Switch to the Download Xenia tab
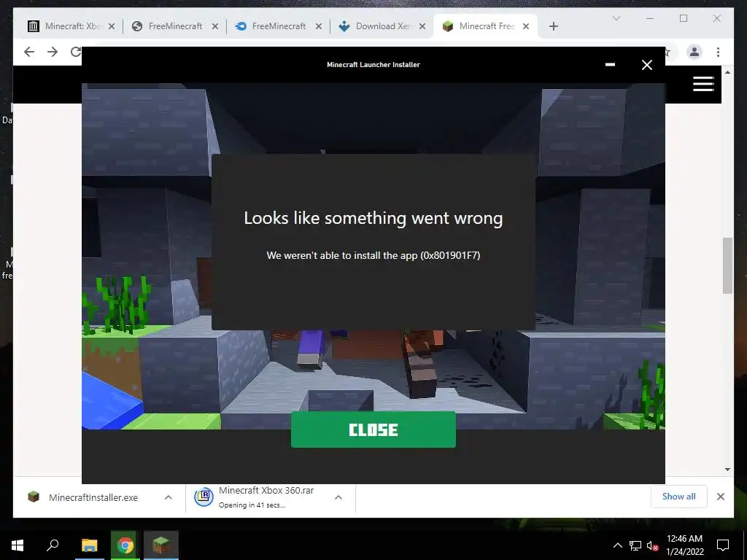Viewport: 747px width, 560px height. tap(382, 26)
